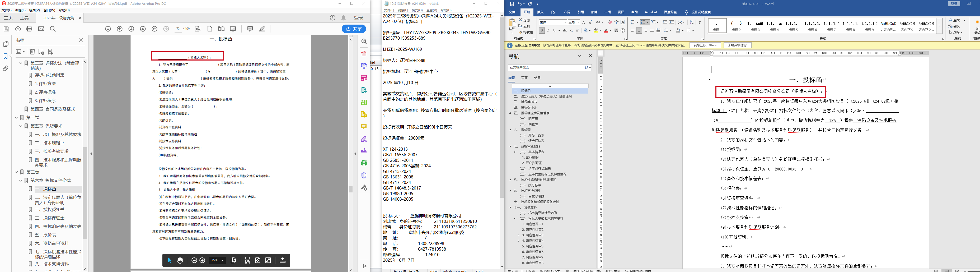This screenshot has width=980, height=272.
Task: Toggle show paragraph marks in Word
Action: coord(700,22)
